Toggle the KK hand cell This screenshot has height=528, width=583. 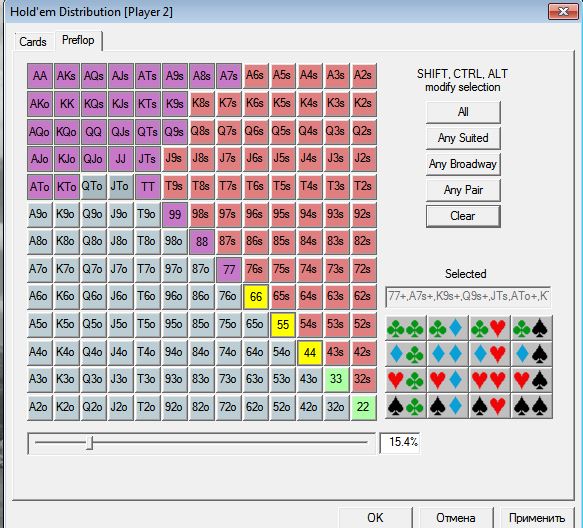[x=67, y=104]
